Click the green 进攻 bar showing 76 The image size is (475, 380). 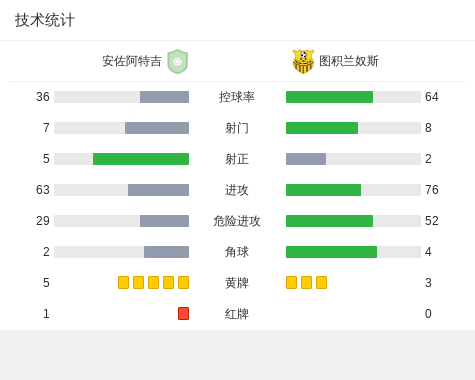pos(323,190)
